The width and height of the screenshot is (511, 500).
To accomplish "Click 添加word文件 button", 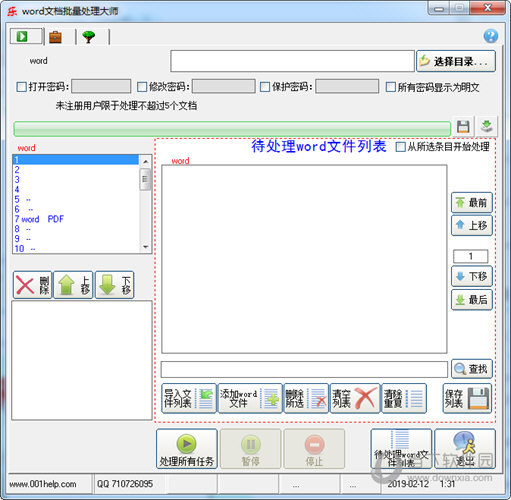I will [x=250, y=398].
